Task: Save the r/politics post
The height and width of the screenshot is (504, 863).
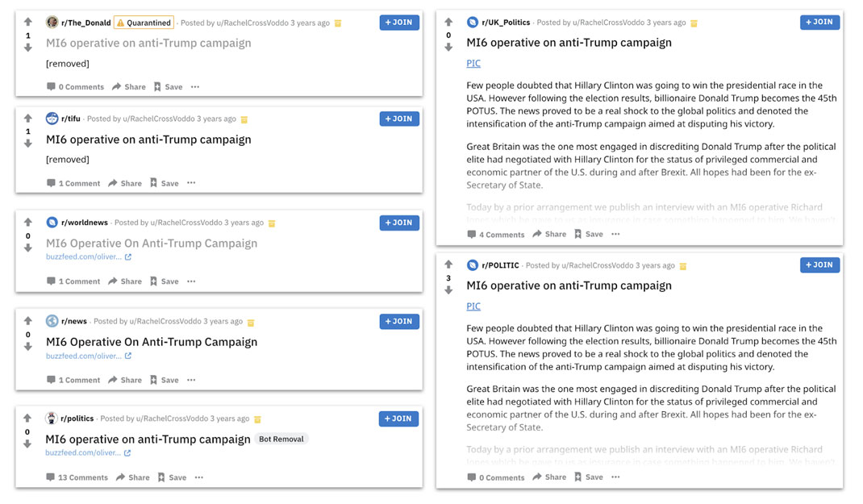Action: coord(172,477)
